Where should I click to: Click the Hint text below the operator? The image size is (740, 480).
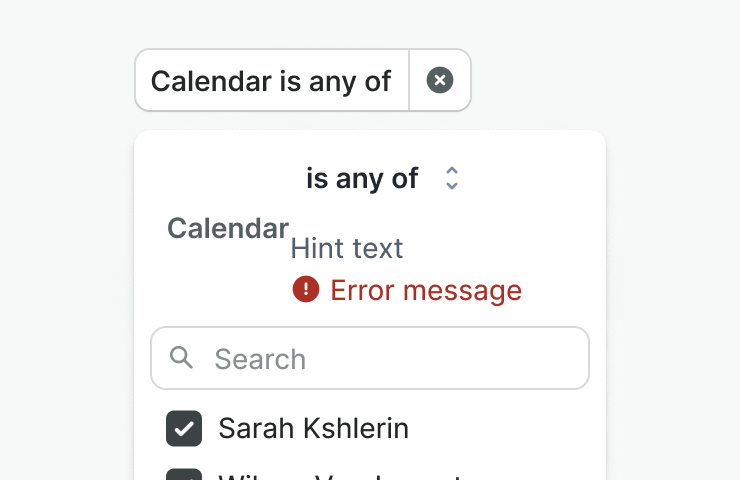pos(347,248)
